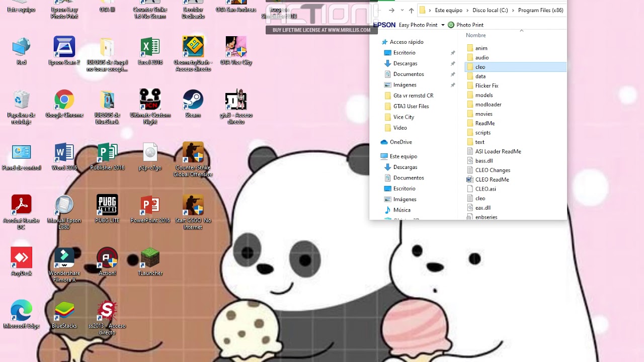Open GTA3 User Files in navigation pane
Viewport: 644px width, 362px height.
pyautogui.click(x=411, y=106)
